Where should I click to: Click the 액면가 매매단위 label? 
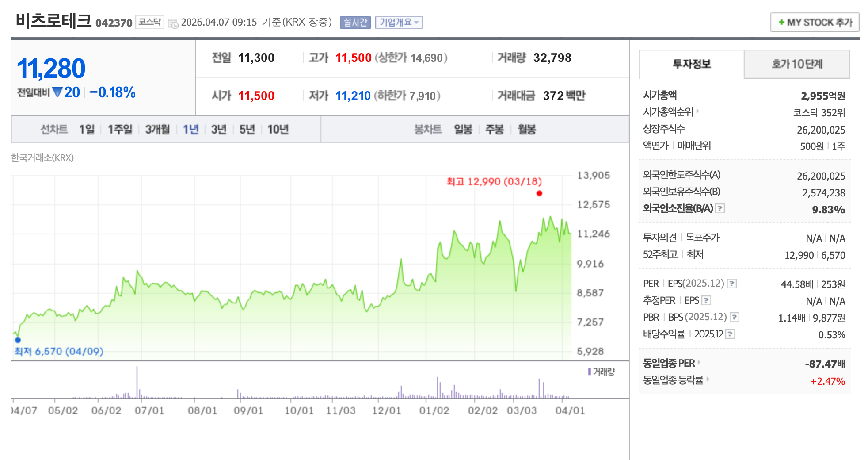coord(677,146)
